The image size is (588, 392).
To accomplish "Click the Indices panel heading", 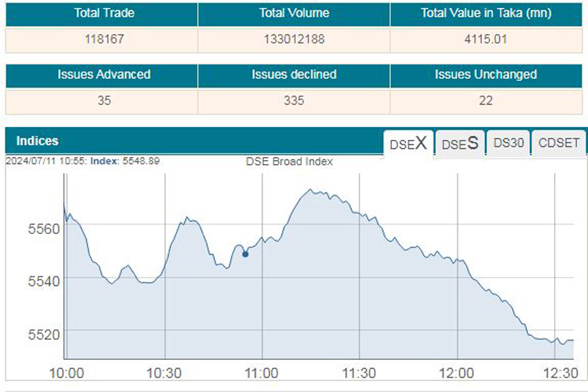I will pos(37,141).
